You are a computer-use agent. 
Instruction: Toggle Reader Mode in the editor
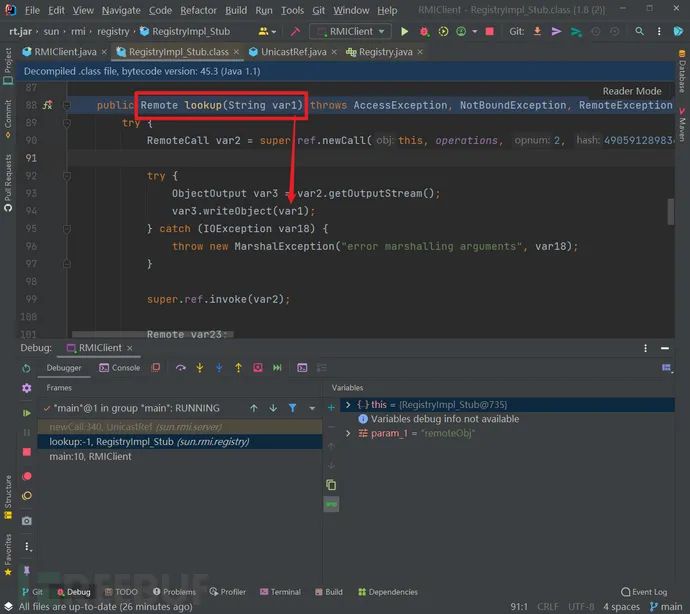(x=632, y=91)
